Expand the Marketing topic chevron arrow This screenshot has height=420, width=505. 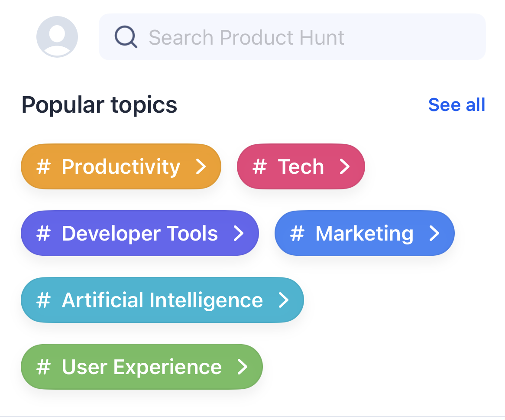click(x=434, y=234)
